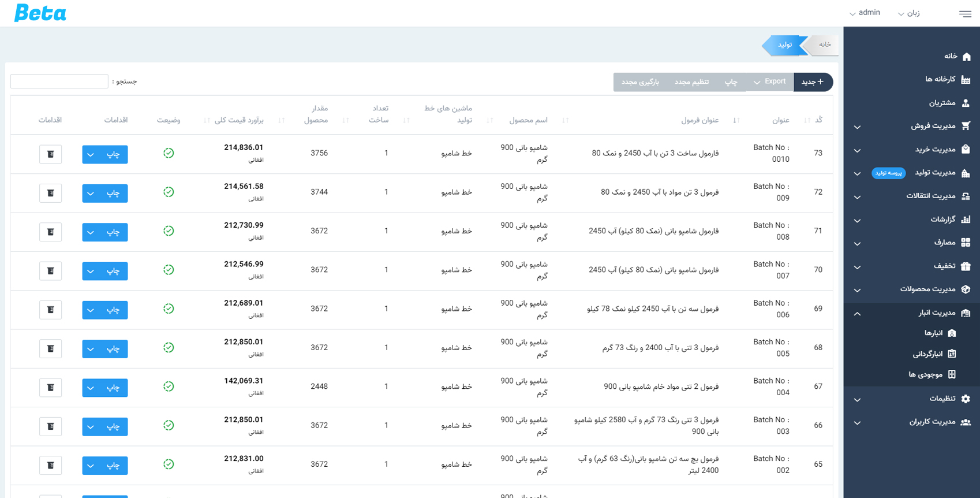
Task: Click the جستجو search input field
Action: point(59,81)
